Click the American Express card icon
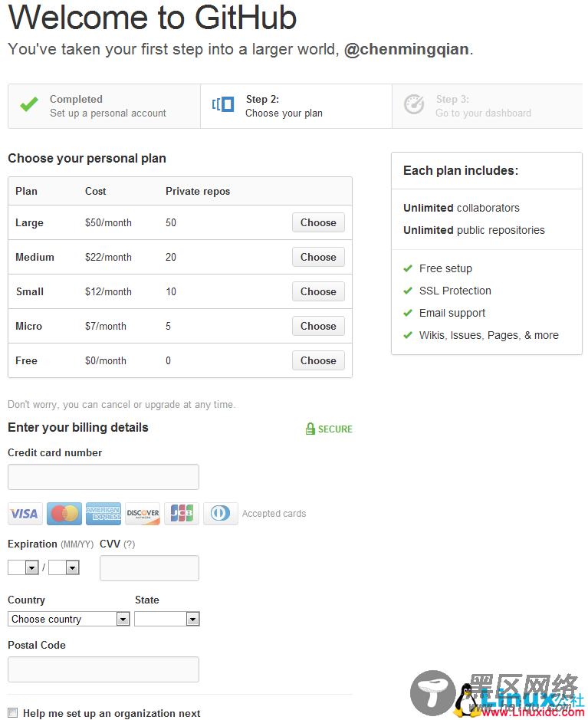Viewport: 588px width, 720px height. click(x=103, y=514)
